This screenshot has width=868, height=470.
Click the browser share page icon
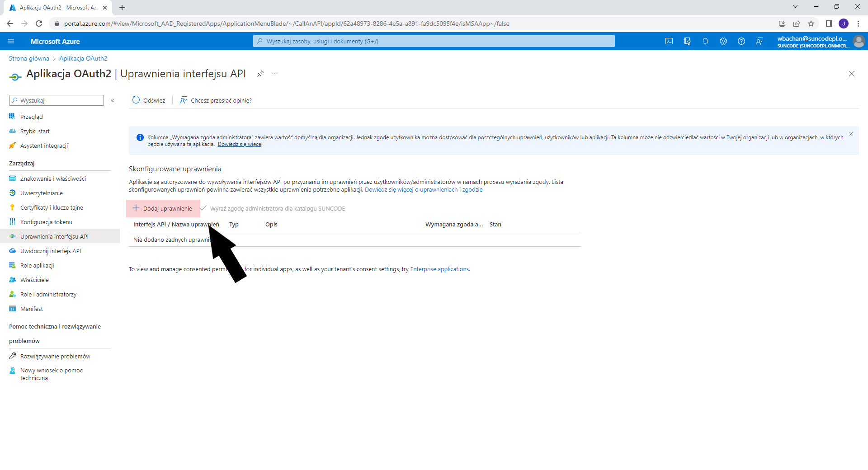point(797,23)
